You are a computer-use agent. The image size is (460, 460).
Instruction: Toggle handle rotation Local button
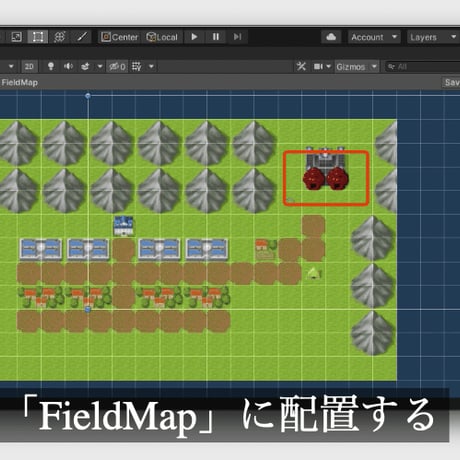coord(162,37)
